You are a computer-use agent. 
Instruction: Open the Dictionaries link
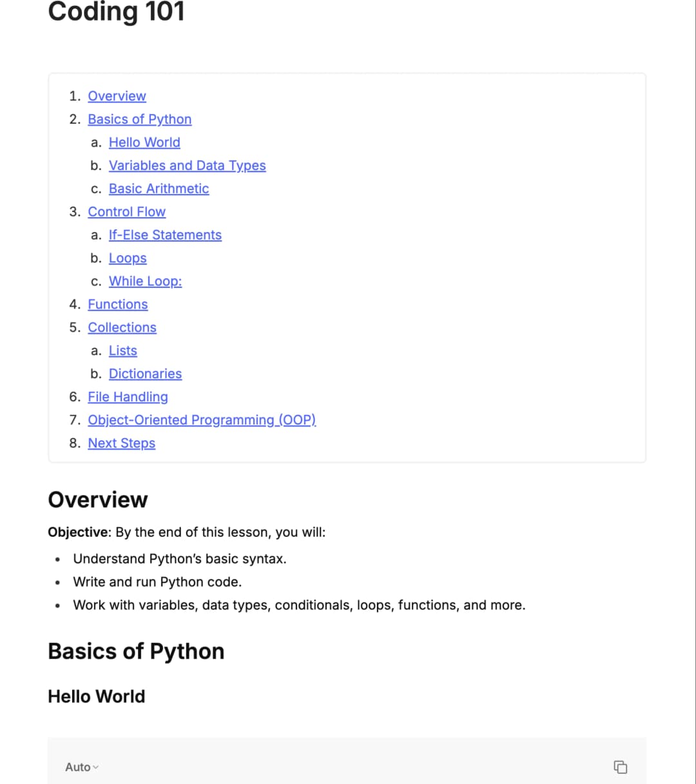145,374
